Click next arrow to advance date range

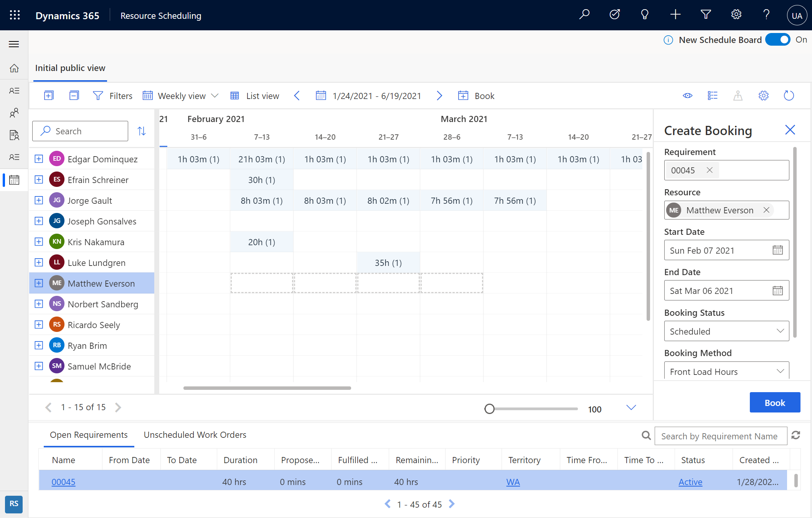[440, 96]
